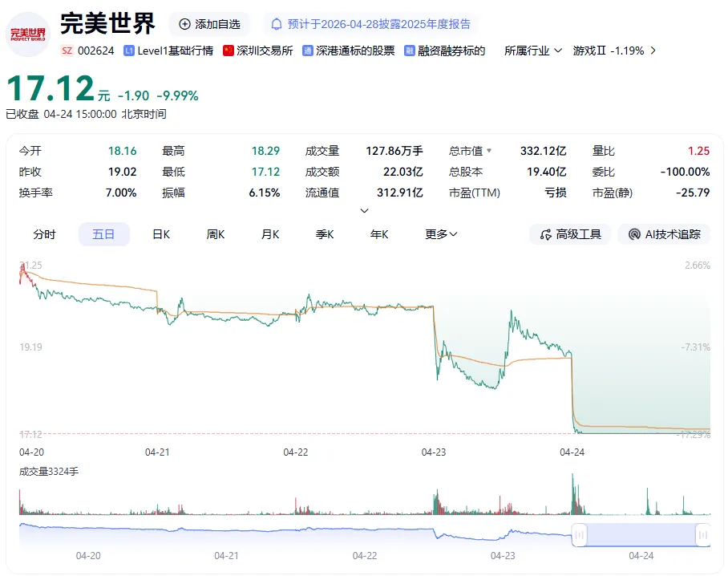Expand more quote details chevron

(365, 211)
